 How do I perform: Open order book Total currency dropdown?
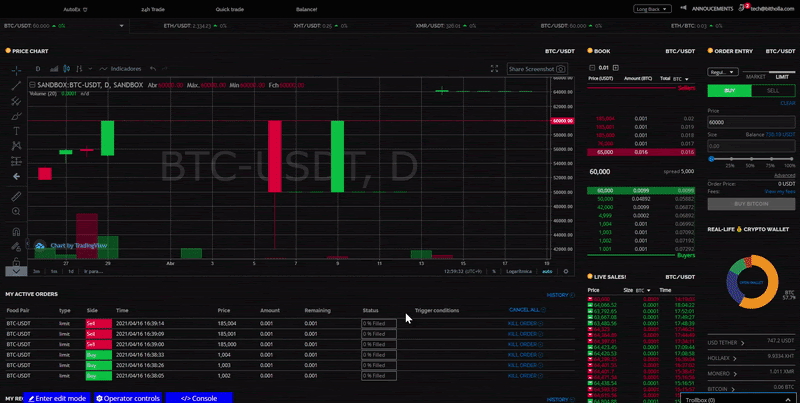click(681, 79)
